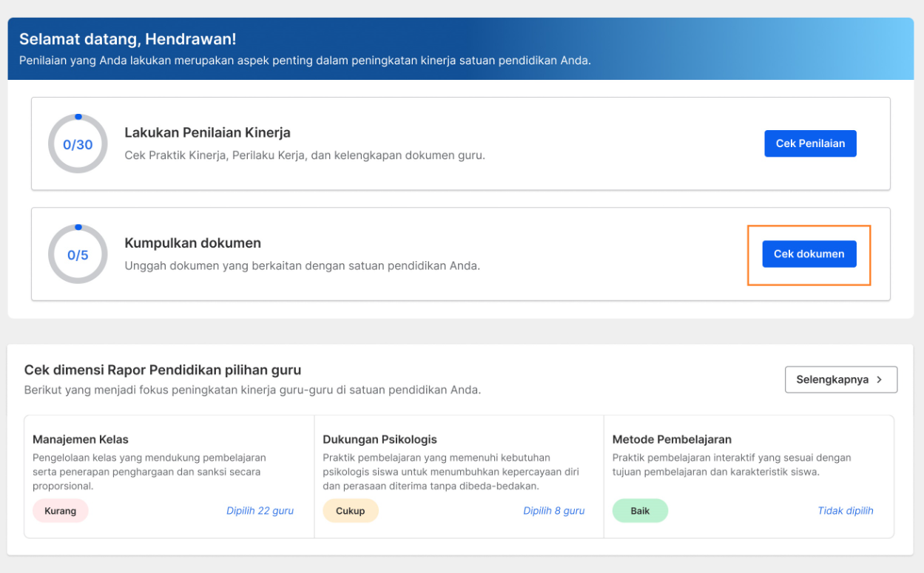Click the Unggah dokumen description text
The width and height of the screenshot is (924, 573).
tap(302, 265)
